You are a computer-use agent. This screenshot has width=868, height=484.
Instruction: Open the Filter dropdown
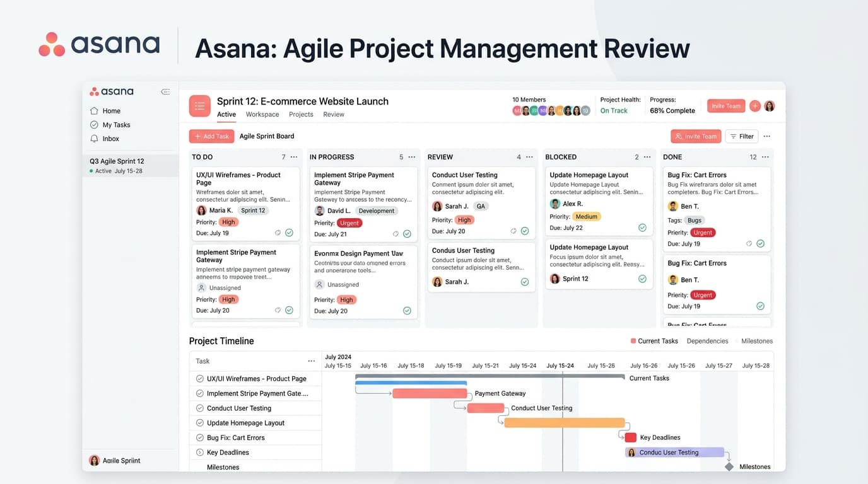(742, 136)
